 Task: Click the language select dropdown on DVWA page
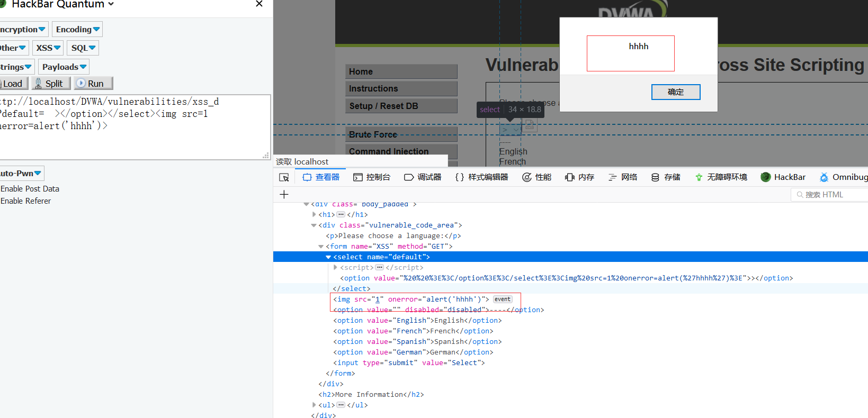(510, 130)
